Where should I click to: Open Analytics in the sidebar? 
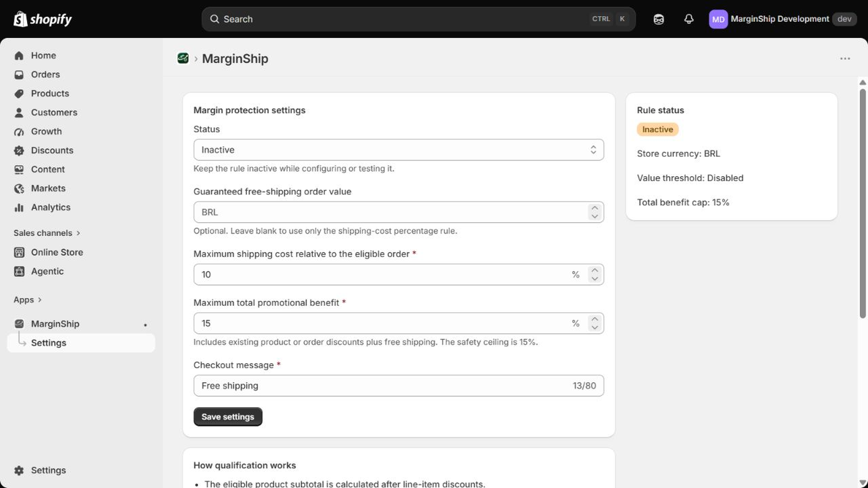(x=81, y=207)
